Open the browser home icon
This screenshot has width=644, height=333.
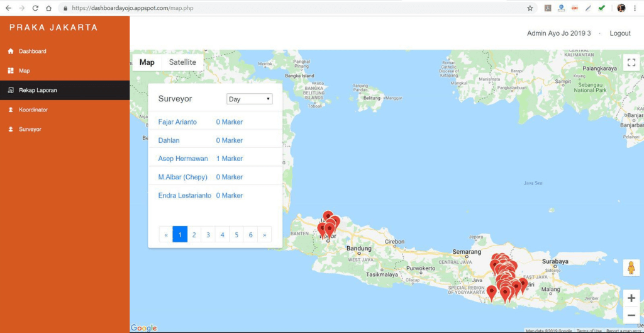[x=48, y=8]
